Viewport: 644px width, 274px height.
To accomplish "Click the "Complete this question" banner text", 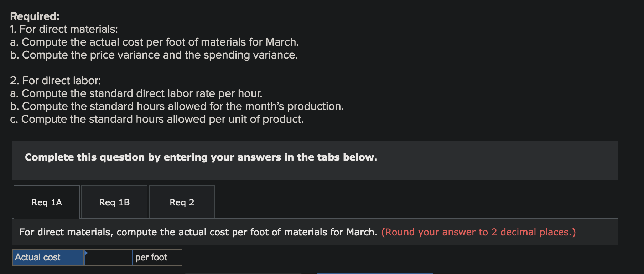I will (201, 157).
